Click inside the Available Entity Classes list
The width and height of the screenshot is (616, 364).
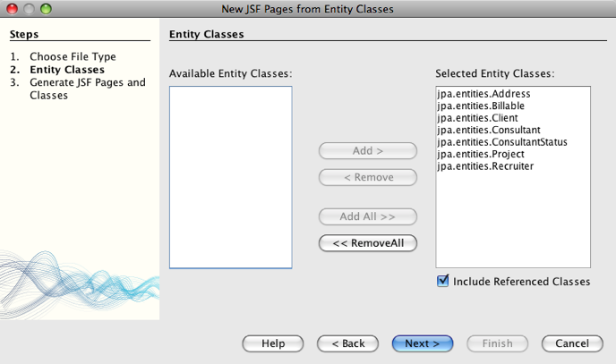[230, 176]
